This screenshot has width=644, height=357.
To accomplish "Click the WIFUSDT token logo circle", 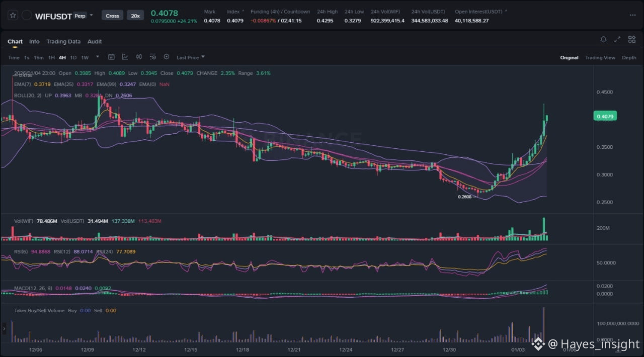I will 27,16.
